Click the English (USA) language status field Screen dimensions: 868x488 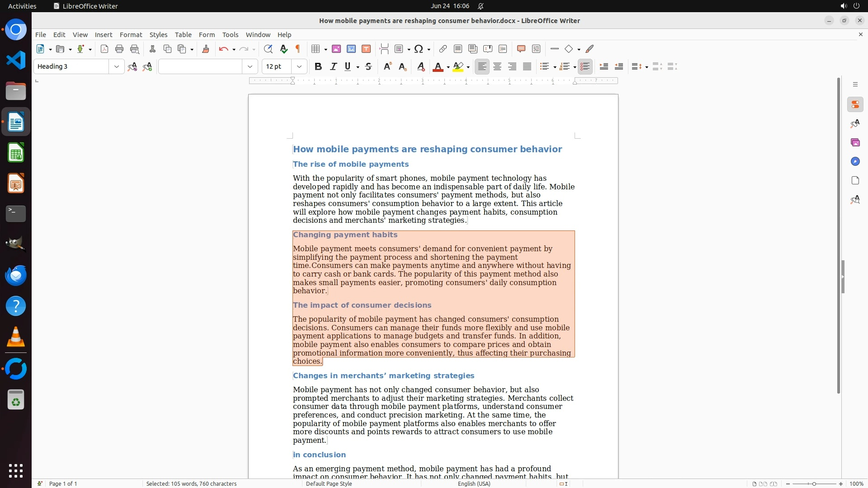(x=474, y=483)
